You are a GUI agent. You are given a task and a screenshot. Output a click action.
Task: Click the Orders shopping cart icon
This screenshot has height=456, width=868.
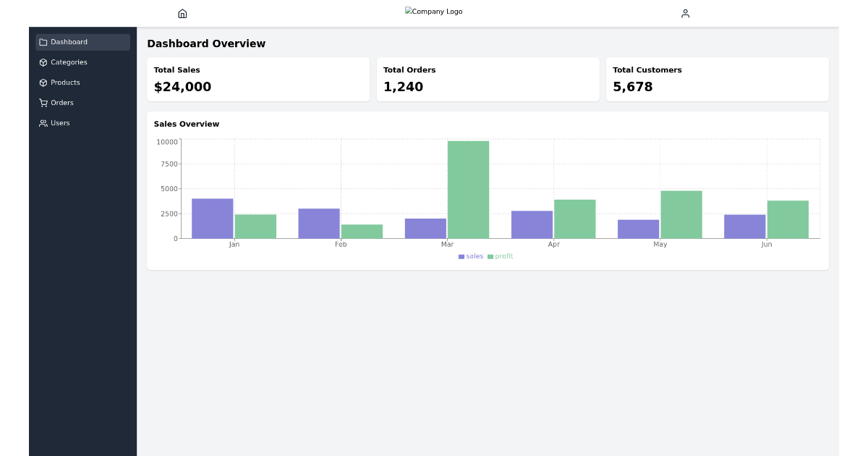(43, 103)
